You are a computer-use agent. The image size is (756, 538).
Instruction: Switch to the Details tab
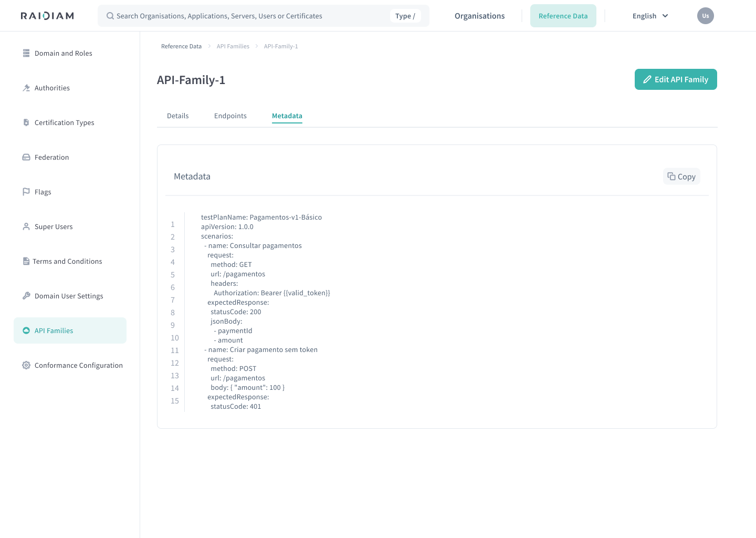177,116
